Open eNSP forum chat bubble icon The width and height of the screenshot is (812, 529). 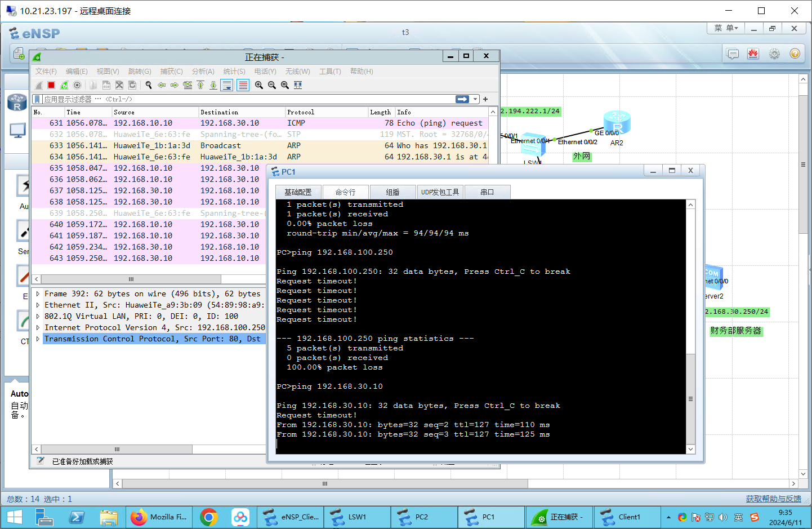pos(733,54)
